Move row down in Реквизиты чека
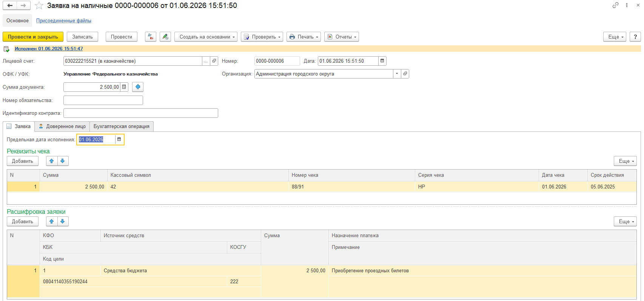Screen dimensions: 644x301 [x=63, y=161]
